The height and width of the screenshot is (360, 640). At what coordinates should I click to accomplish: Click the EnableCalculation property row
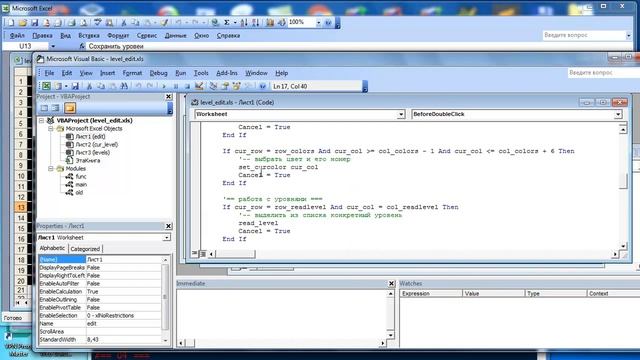100,291
